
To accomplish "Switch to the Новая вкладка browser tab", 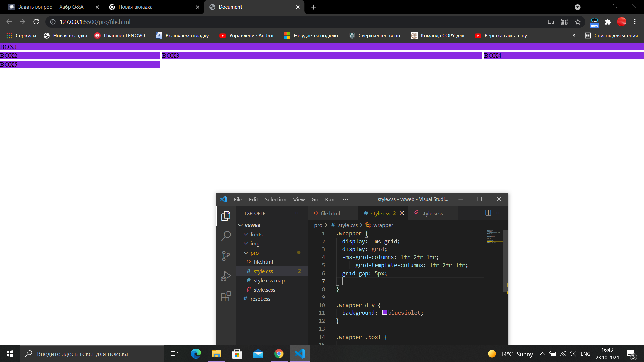I will [154, 7].
